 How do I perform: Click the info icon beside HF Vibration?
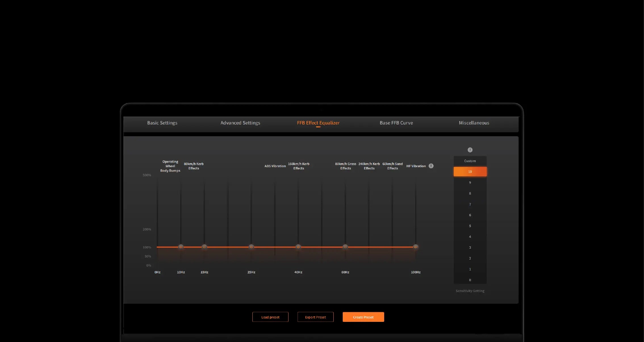pyautogui.click(x=431, y=166)
